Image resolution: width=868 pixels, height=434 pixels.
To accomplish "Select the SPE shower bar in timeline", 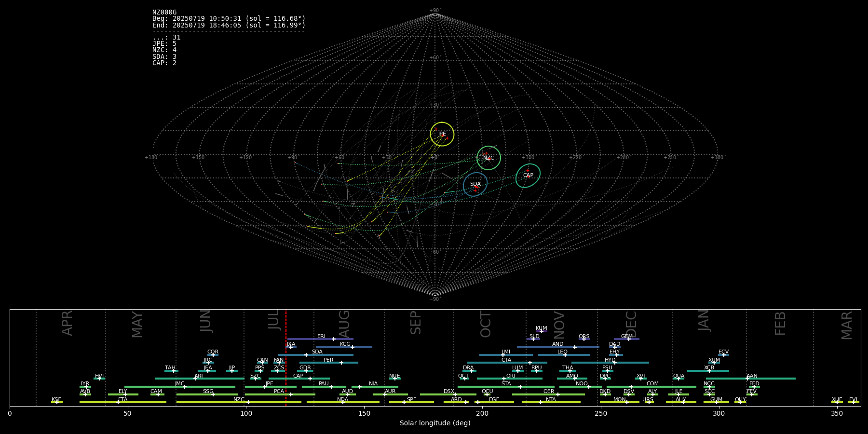I will [x=411, y=402].
